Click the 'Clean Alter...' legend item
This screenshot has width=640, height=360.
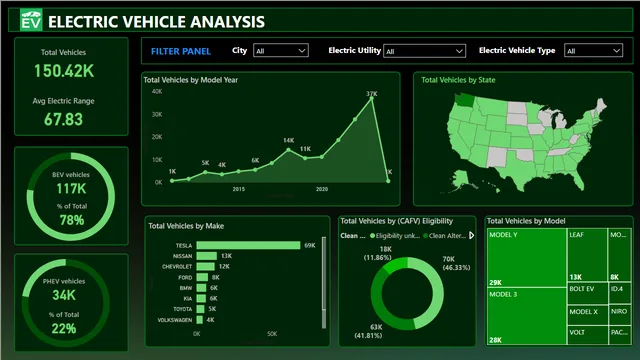[x=444, y=236]
